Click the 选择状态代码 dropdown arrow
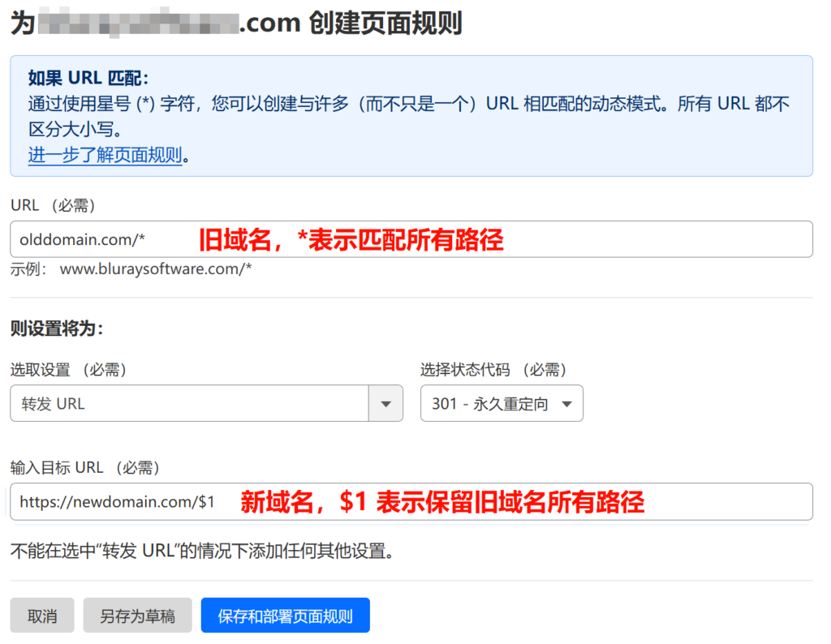Viewport: 831px width, 644px height. [568, 403]
